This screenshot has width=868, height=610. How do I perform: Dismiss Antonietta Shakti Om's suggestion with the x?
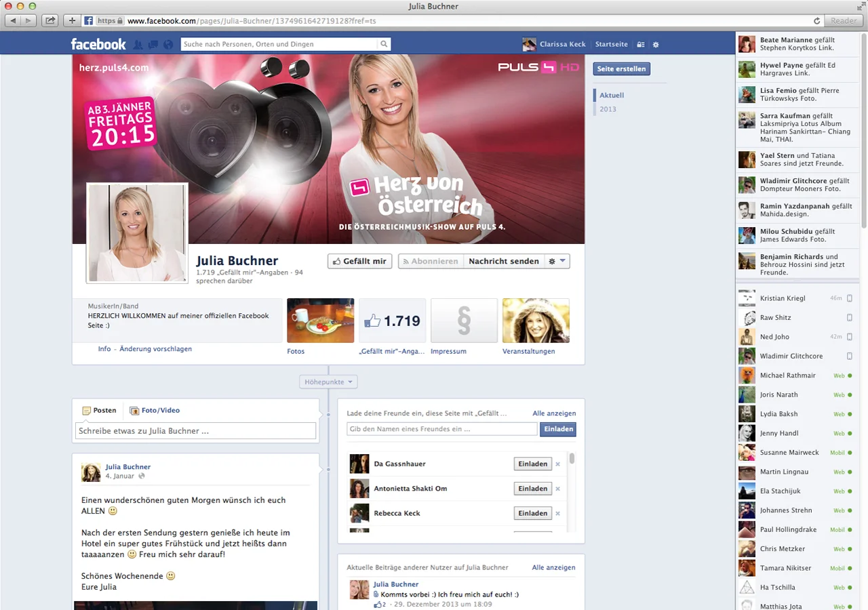pyautogui.click(x=558, y=489)
